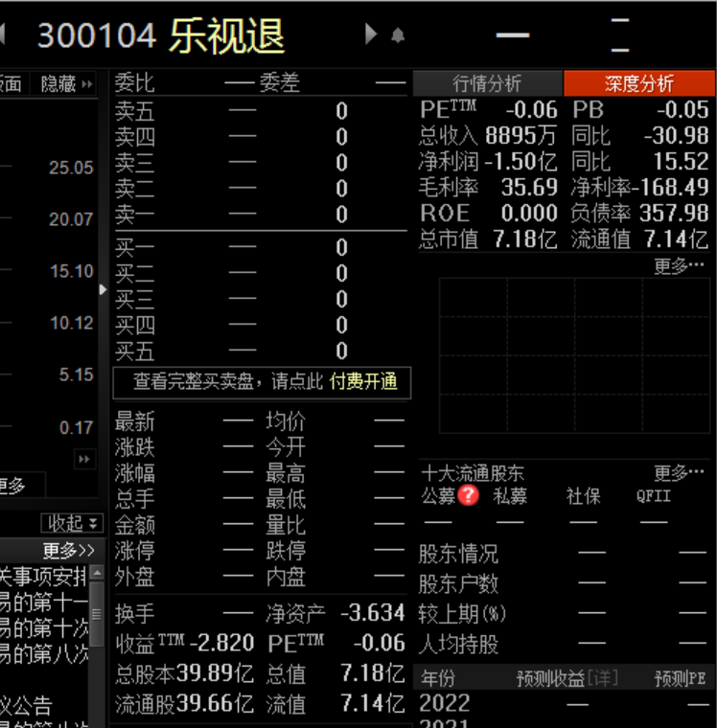Screen dimensions: 717x728
Task: Switch to 深度分析 tab
Action: pyautogui.click(x=638, y=84)
